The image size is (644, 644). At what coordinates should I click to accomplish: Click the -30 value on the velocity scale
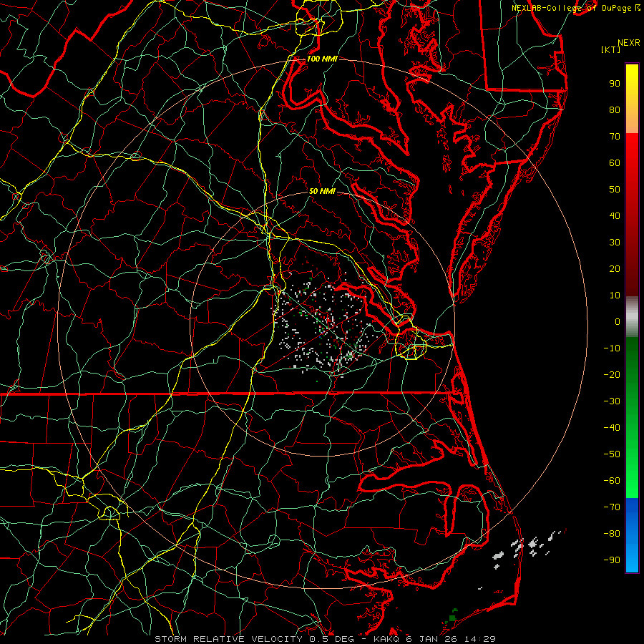pyautogui.click(x=612, y=401)
